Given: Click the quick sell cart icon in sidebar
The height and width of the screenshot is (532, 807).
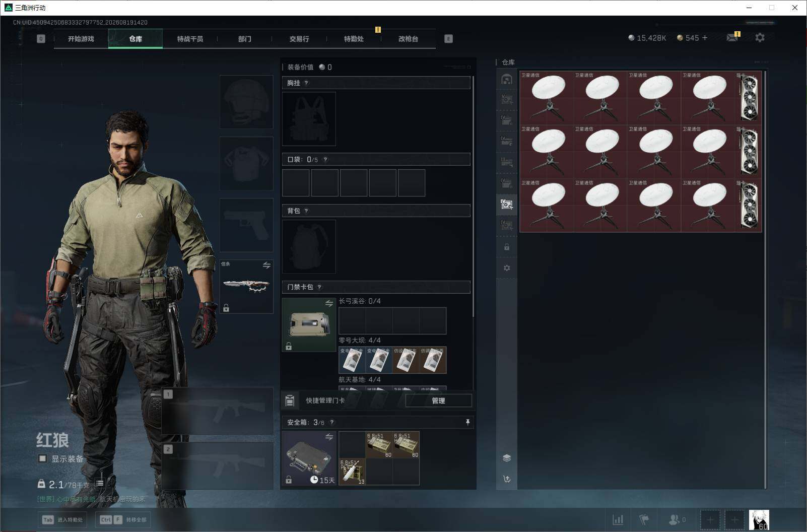Looking at the screenshot, I should 507,479.
